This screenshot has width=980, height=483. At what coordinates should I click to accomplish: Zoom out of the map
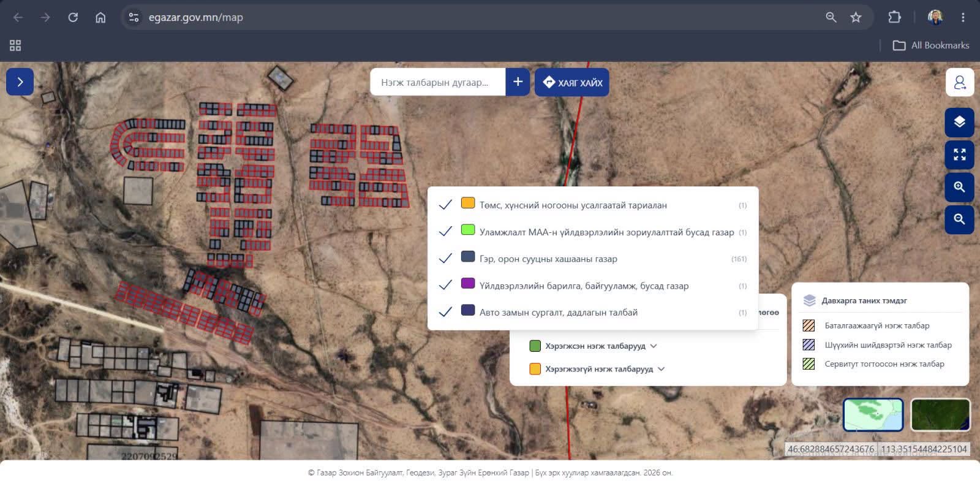959,219
